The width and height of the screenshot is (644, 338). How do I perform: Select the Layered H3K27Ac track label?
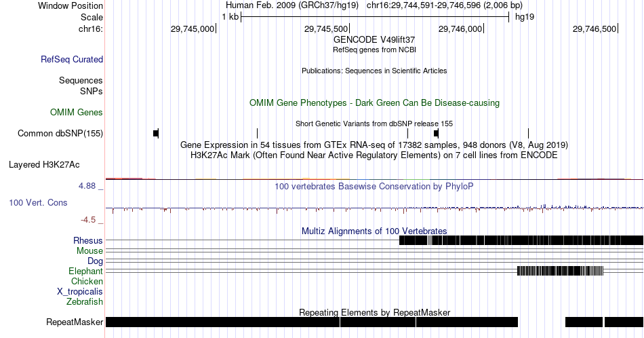point(44,164)
